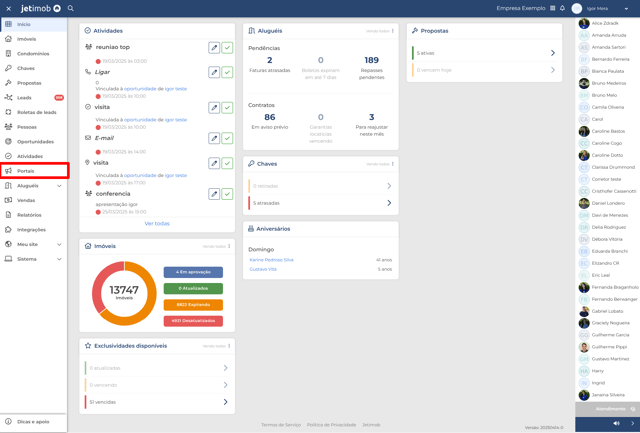Image resolution: width=640 pixels, height=433 pixels.
Task: Edit the conferencia activity
Action: tap(214, 194)
